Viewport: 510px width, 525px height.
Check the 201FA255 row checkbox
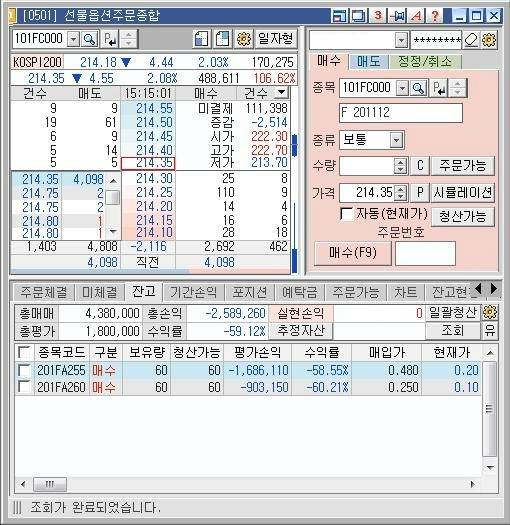coord(24,370)
